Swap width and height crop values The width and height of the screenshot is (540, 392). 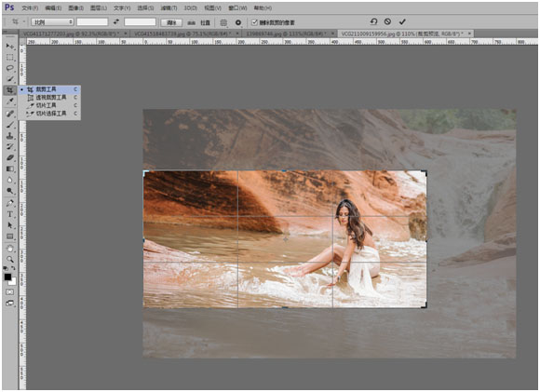click(116, 22)
